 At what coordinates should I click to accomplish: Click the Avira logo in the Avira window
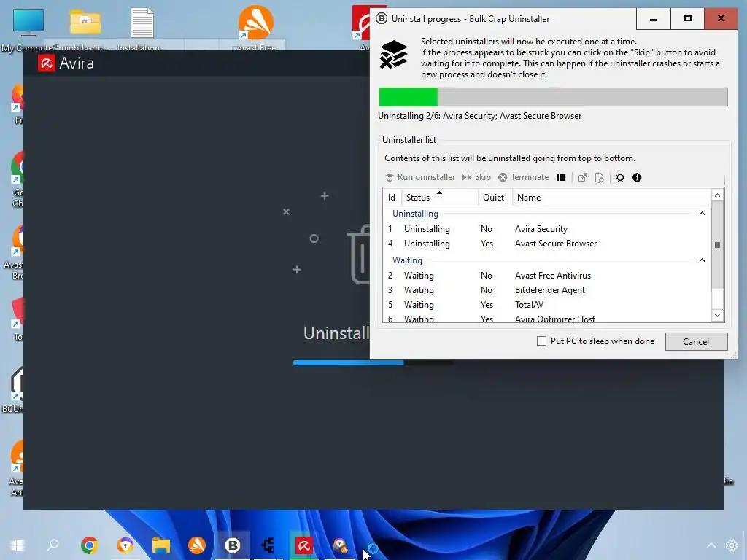[46, 63]
